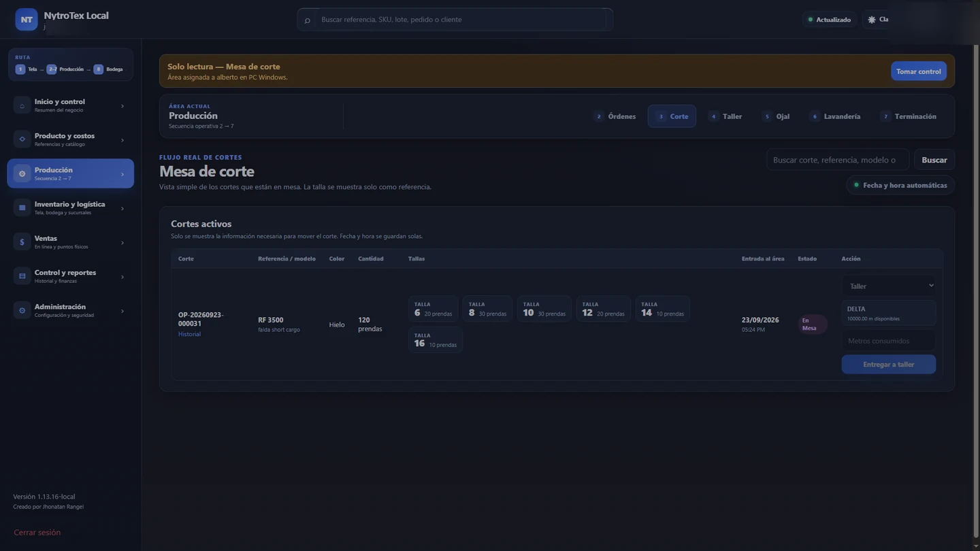Click the DELTA fabric card, 10000.00 m
This screenshot has width=980, height=551.
pyautogui.click(x=888, y=313)
